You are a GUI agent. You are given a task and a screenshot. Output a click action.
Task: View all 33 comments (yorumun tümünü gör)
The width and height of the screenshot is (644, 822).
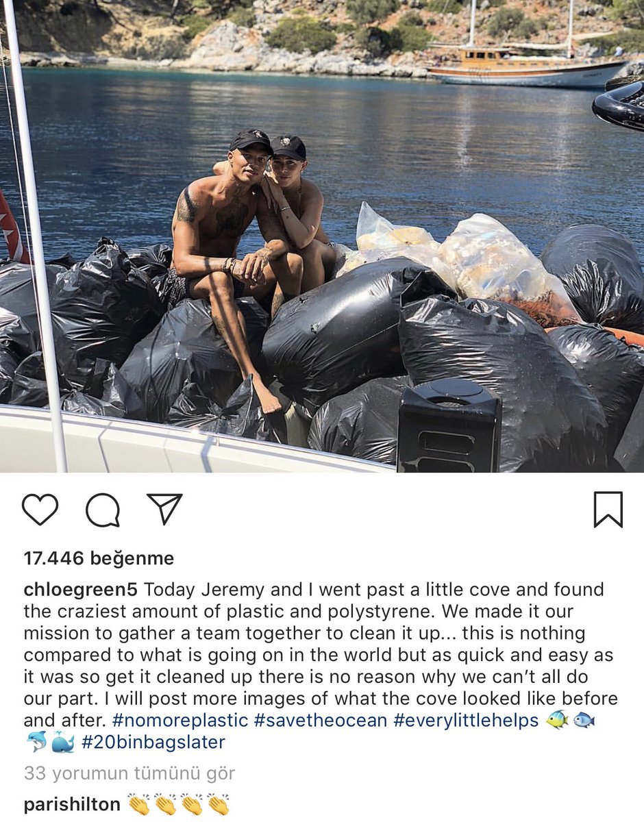click(129, 773)
